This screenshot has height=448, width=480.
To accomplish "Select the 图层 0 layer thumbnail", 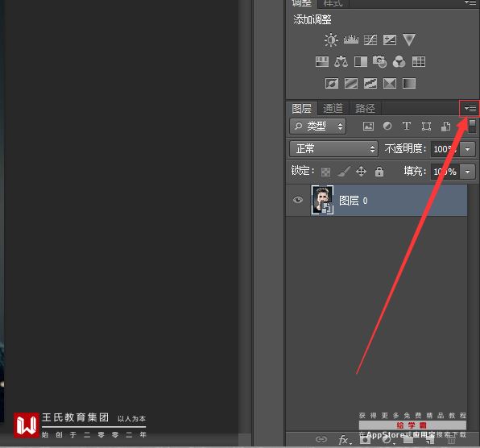I will [x=322, y=200].
